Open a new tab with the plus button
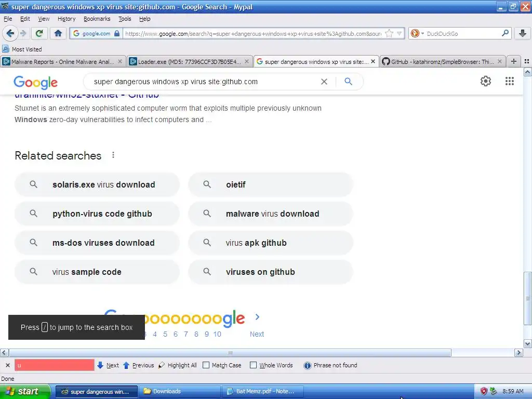532x399 pixels. [x=514, y=61]
